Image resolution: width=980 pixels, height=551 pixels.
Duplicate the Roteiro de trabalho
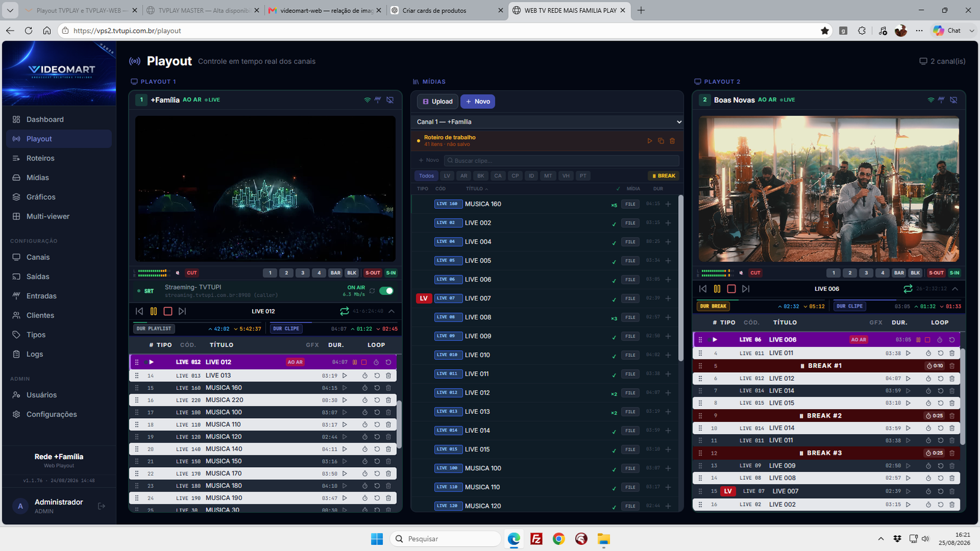[661, 141]
